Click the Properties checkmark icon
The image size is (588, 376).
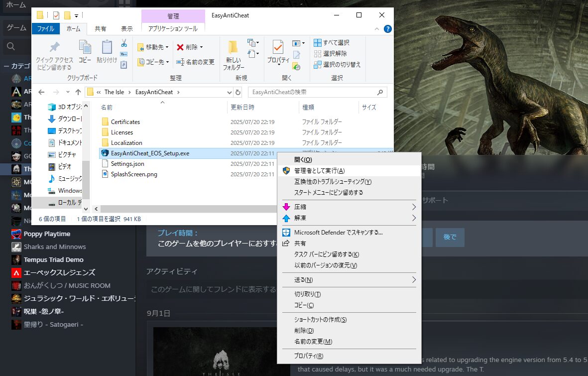coord(278,47)
